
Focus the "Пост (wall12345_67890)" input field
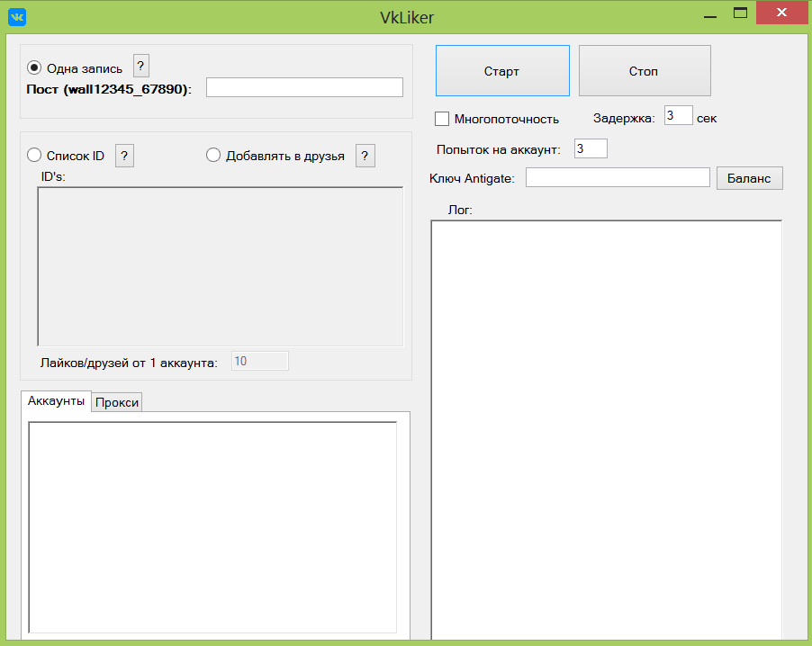click(304, 87)
